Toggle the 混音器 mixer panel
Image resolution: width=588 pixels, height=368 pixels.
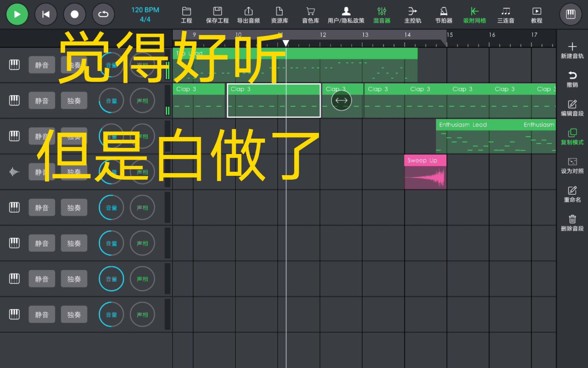pos(382,15)
